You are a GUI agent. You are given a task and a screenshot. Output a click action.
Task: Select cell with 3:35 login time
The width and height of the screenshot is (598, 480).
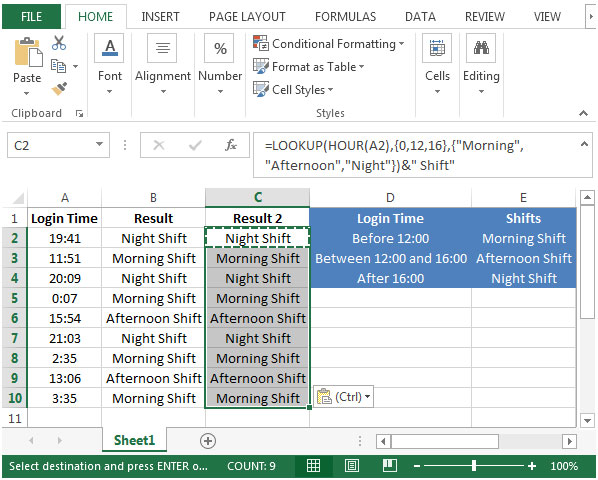click(x=64, y=398)
